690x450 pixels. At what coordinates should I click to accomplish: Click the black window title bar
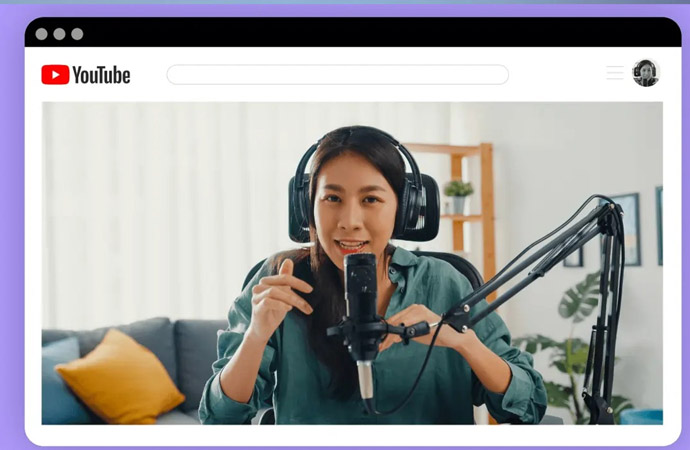click(x=350, y=33)
